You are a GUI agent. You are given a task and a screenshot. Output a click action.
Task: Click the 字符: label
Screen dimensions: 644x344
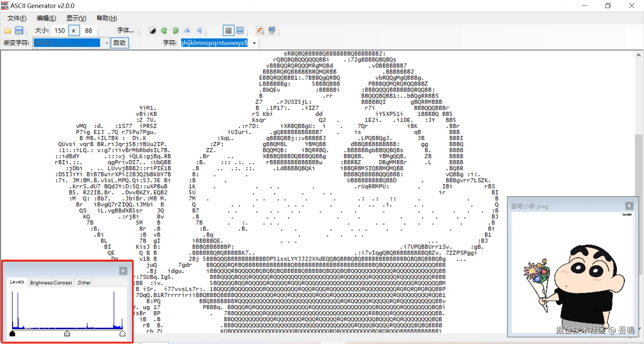click(x=170, y=43)
